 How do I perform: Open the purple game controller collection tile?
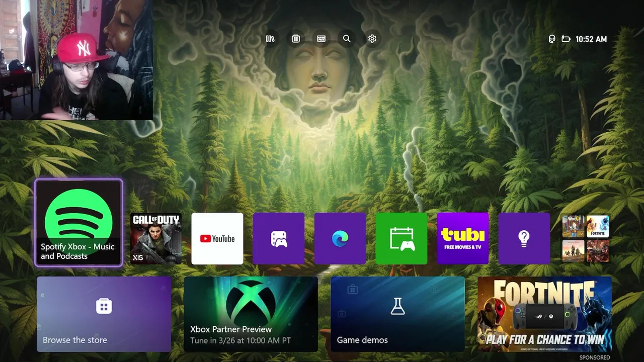click(x=279, y=238)
